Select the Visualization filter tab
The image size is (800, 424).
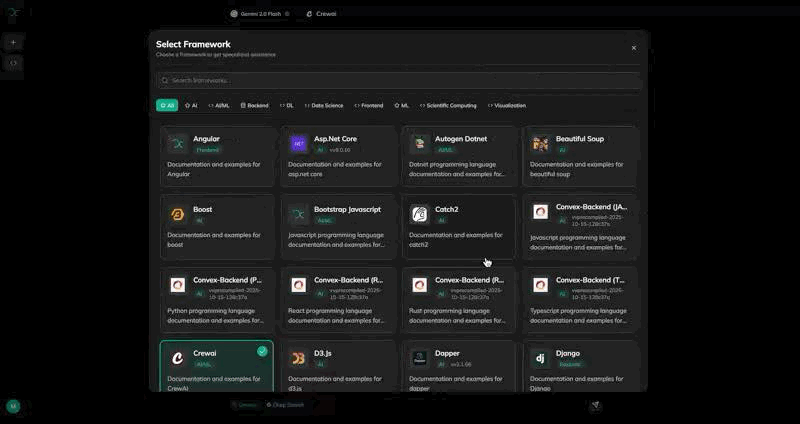[x=507, y=106]
